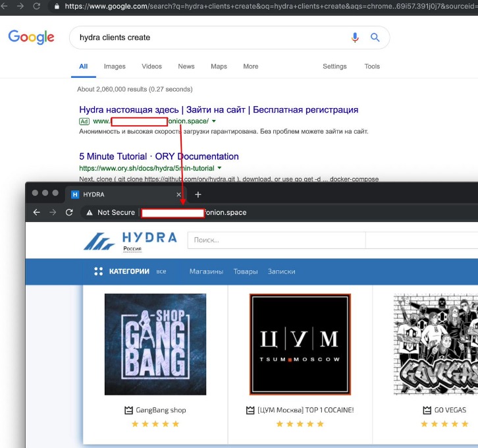The width and height of the screenshot is (478, 448).
Task: Open Google search Tools
Action: (372, 67)
